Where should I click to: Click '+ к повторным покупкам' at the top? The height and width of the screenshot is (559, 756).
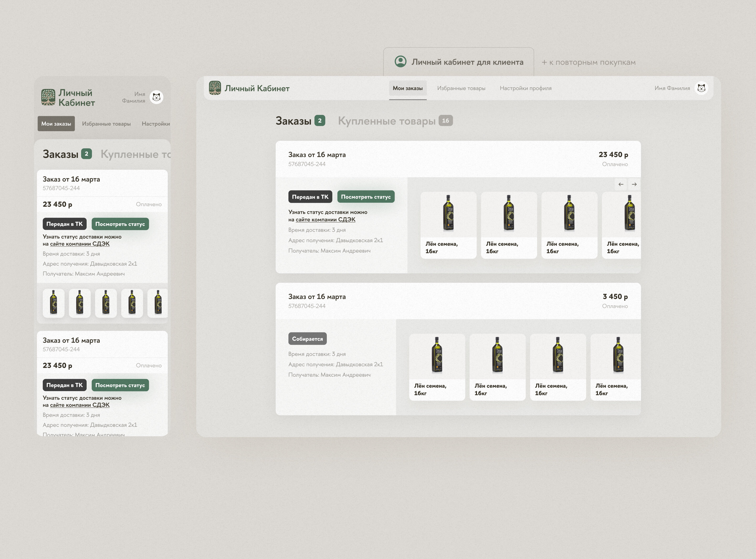[x=589, y=62]
